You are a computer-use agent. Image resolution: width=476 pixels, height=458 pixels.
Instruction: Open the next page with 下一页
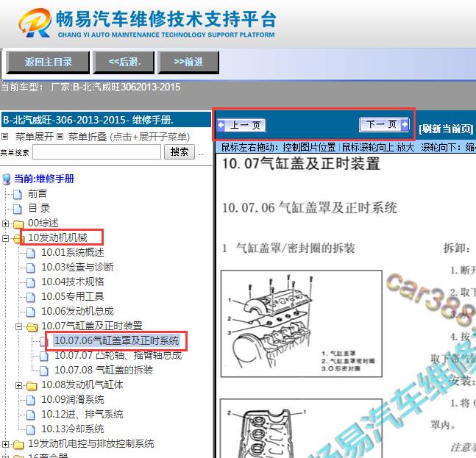pyautogui.click(x=384, y=124)
